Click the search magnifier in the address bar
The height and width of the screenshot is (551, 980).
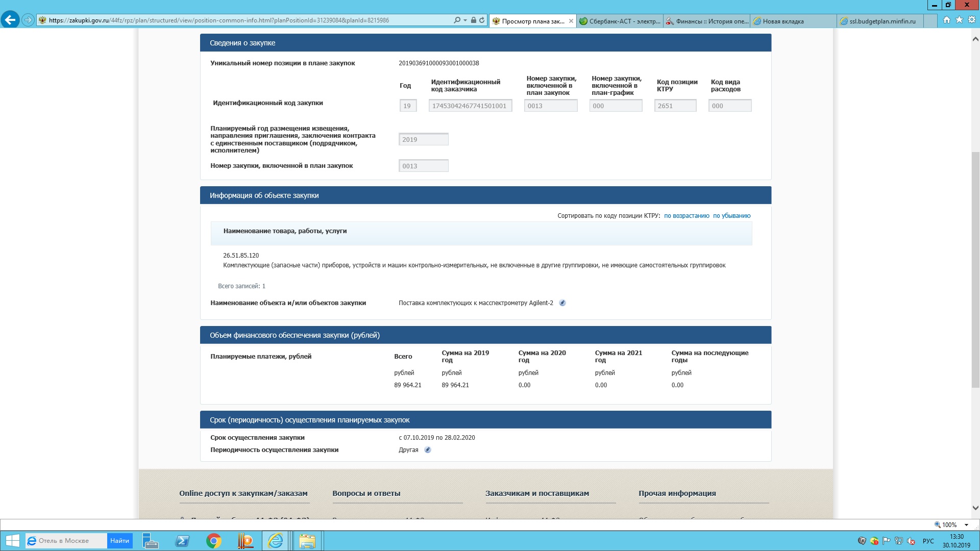coord(457,20)
